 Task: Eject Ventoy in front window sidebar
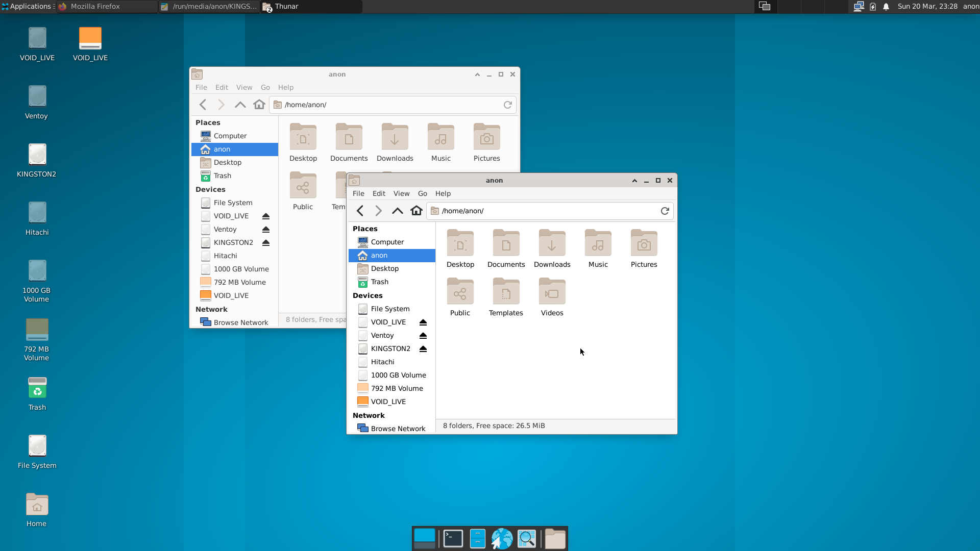tap(423, 335)
